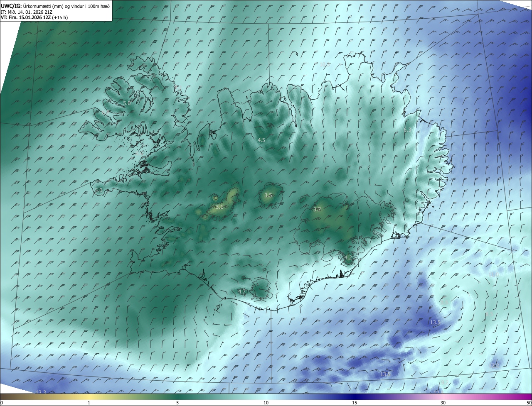Click the "0" tick label on the color scale

tap(2, 403)
